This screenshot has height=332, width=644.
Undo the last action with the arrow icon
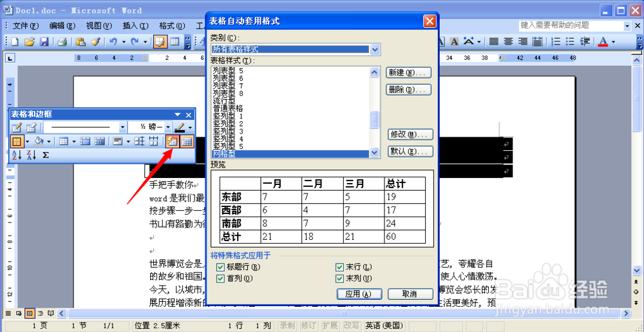(x=113, y=41)
